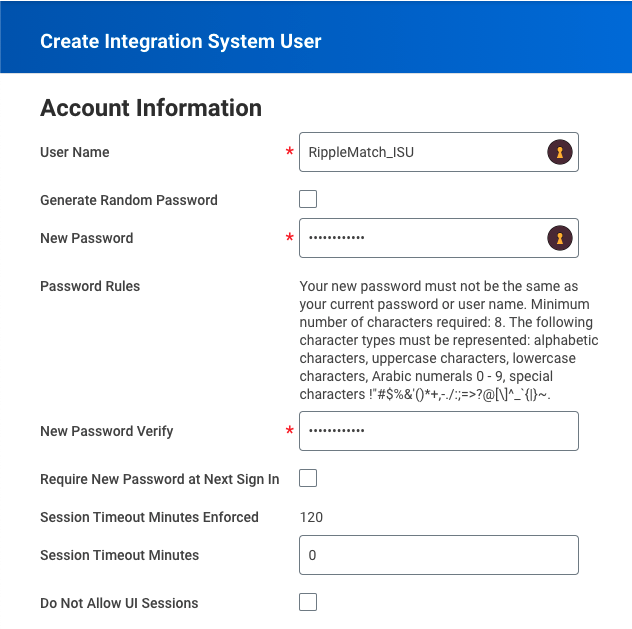Click the enforced timeout value 120

[311, 517]
